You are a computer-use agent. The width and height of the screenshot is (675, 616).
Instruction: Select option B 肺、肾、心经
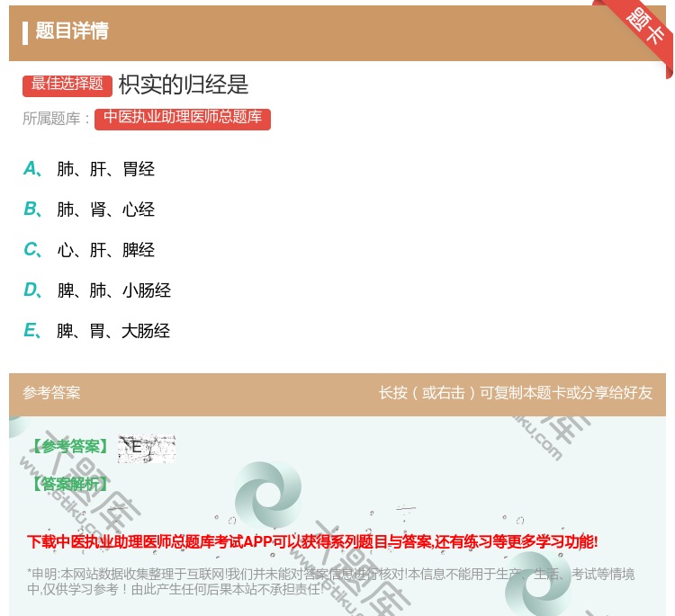pos(105,210)
